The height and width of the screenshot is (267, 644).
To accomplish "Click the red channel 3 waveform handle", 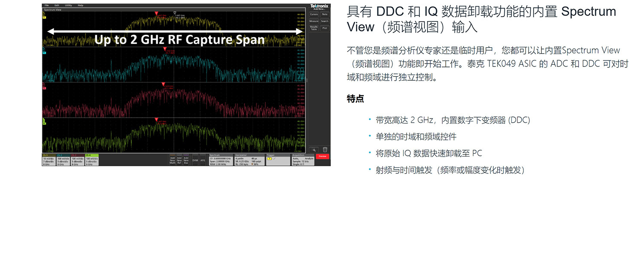I will click(44, 87).
